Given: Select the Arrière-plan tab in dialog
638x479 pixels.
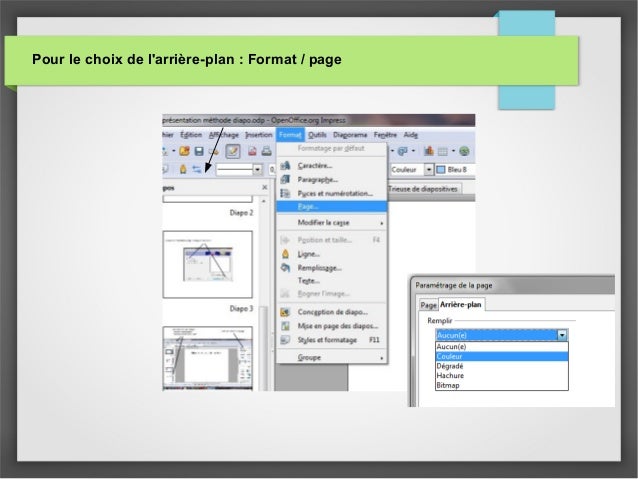Looking at the screenshot, I should click(x=461, y=304).
